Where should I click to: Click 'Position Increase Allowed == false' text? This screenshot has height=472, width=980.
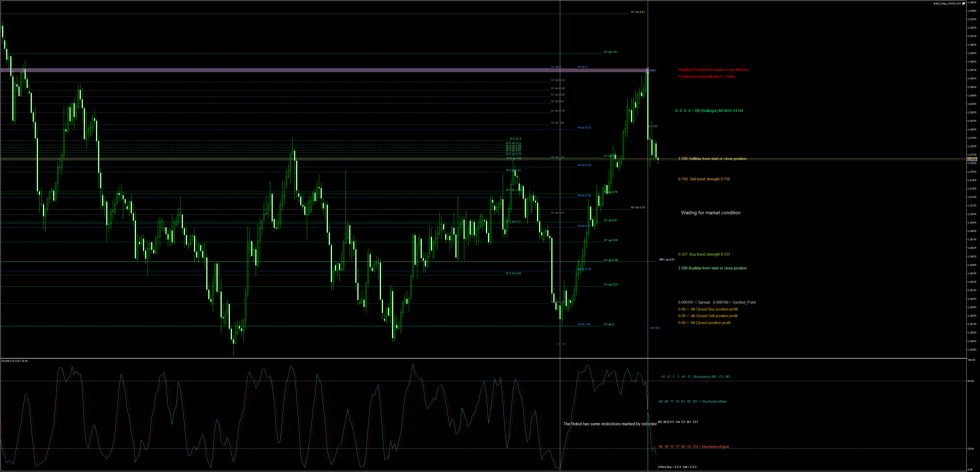pyautogui.click(x=706, y=77)
